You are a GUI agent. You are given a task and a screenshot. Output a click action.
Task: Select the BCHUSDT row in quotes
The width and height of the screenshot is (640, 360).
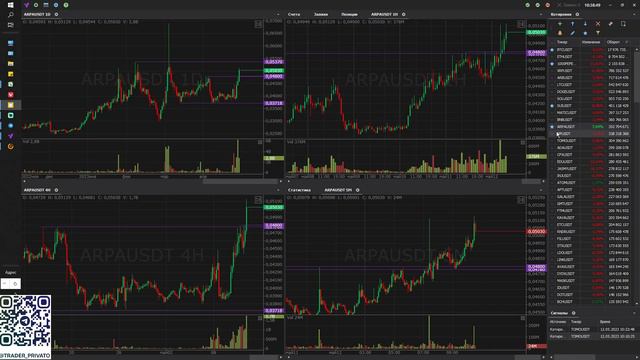coord(592,302)
